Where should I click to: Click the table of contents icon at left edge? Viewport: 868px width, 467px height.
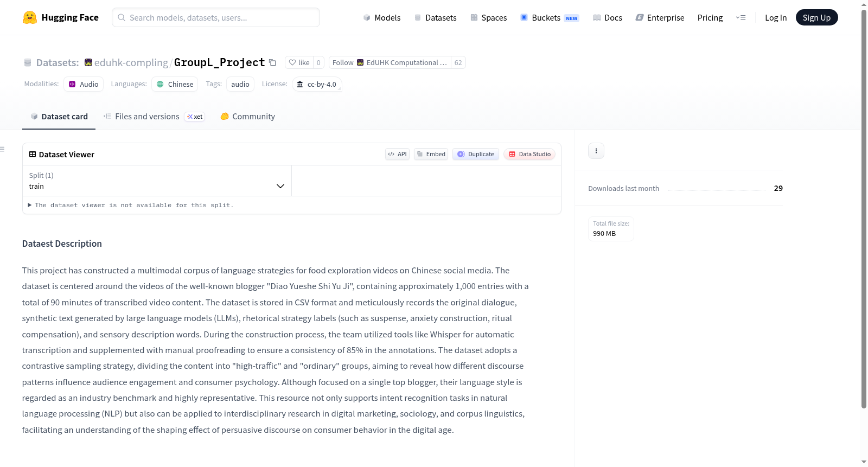point(3,149)
